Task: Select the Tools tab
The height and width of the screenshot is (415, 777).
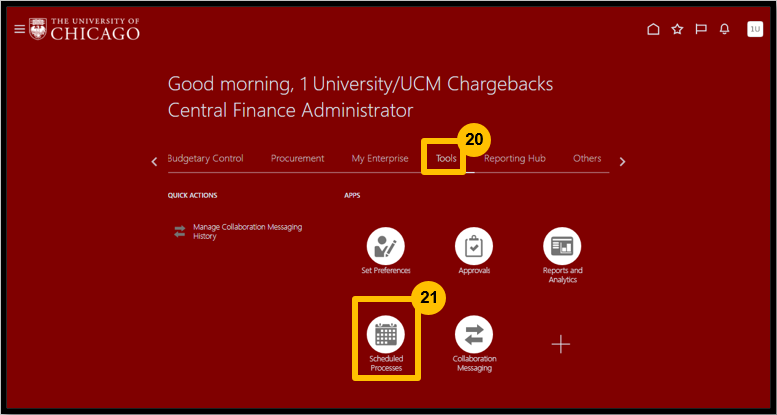Action: pos(446,159)
